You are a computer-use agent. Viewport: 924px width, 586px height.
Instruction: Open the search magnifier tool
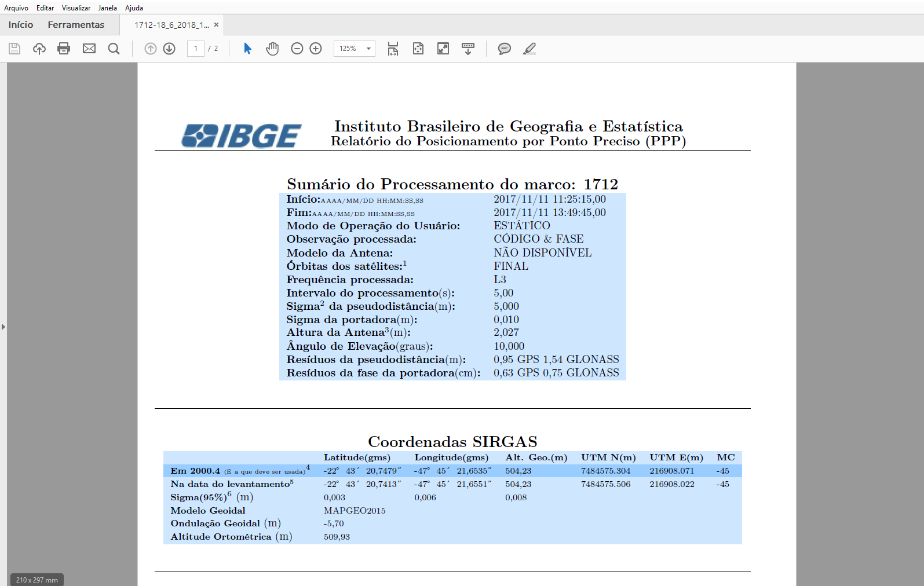pos(114,49)
